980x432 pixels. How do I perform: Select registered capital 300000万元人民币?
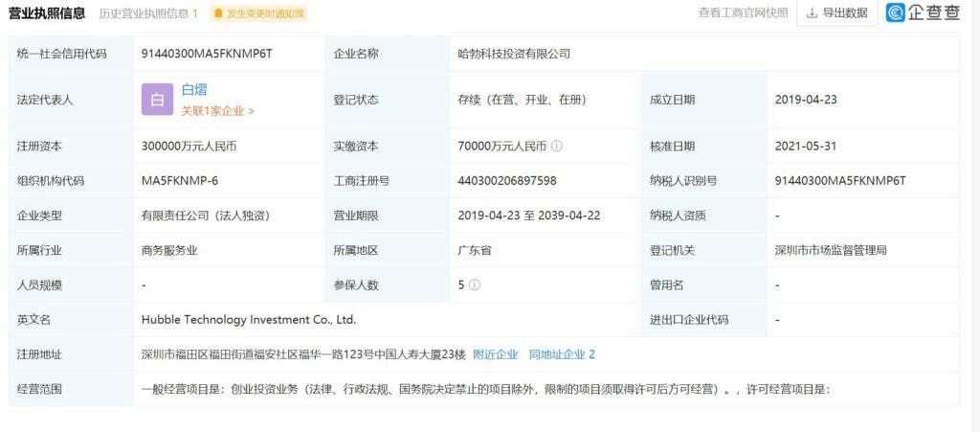coord(189,147)
